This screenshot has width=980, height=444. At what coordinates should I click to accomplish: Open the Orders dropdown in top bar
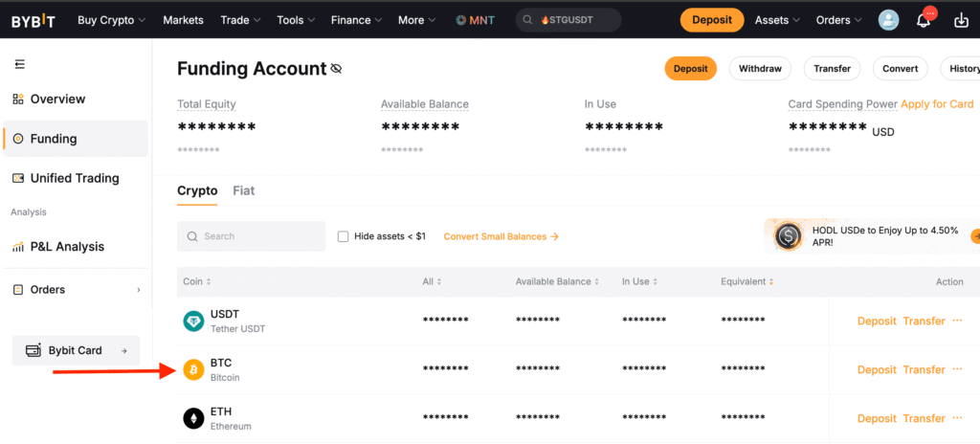click(x=838, y=20)
